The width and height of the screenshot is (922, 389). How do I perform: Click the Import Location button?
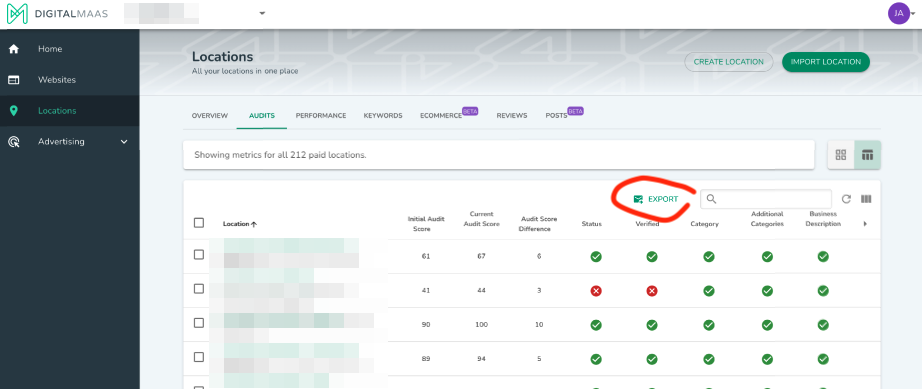click(x=826, y=62)
